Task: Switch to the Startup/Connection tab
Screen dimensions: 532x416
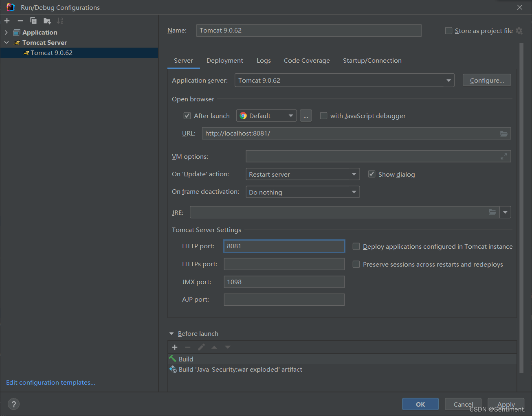Action: 372,61
